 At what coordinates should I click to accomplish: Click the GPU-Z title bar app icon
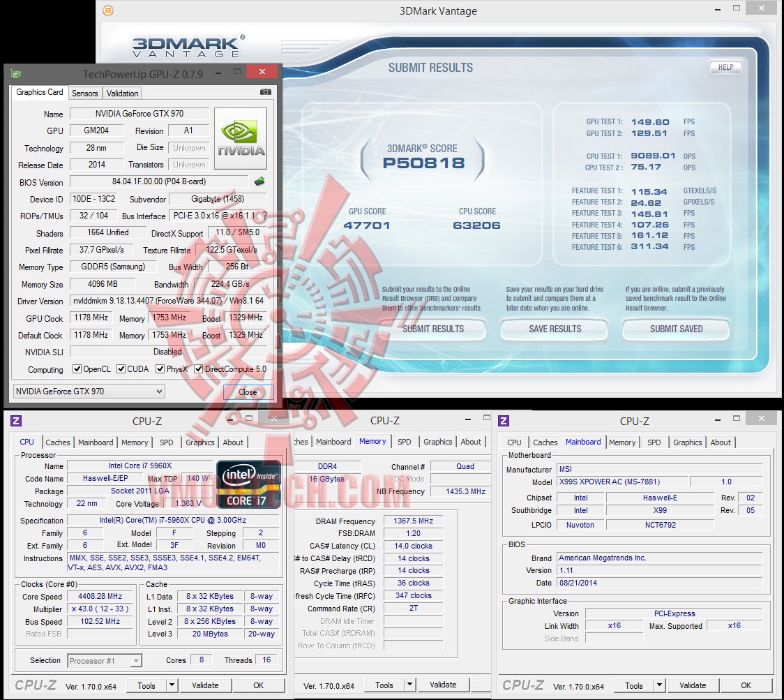click(x=15, y=74)
